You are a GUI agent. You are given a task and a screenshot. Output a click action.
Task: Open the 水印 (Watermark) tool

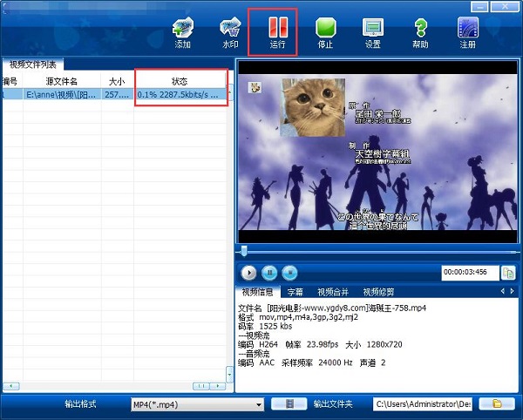tap(230, 33)
